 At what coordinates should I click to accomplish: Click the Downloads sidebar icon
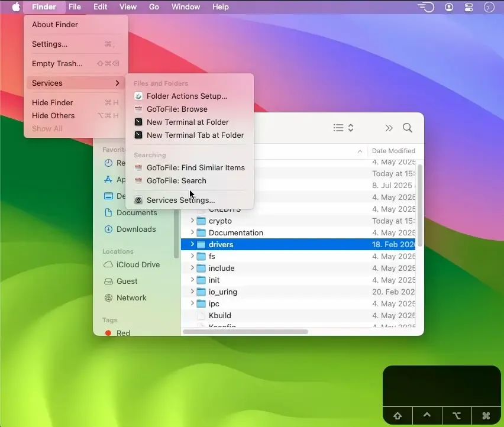(x=109, y=229)
